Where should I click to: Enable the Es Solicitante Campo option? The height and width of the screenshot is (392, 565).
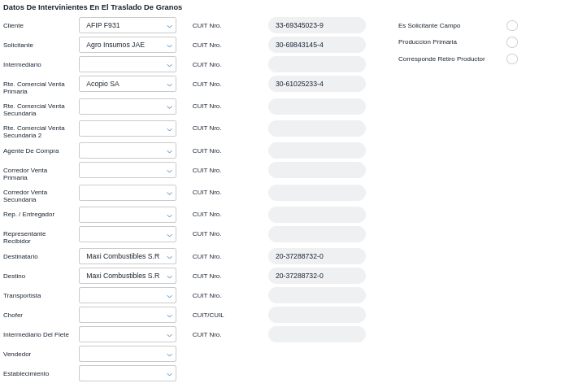[x=512, y=26]
